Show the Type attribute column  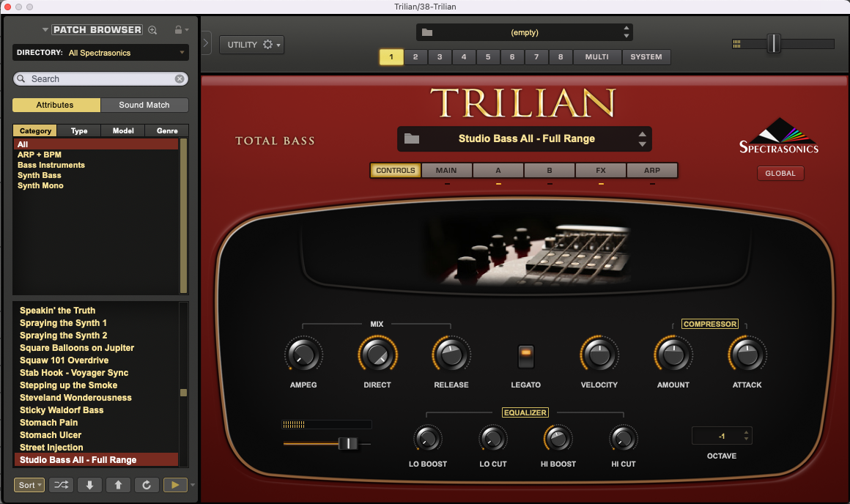click(79, 130)
